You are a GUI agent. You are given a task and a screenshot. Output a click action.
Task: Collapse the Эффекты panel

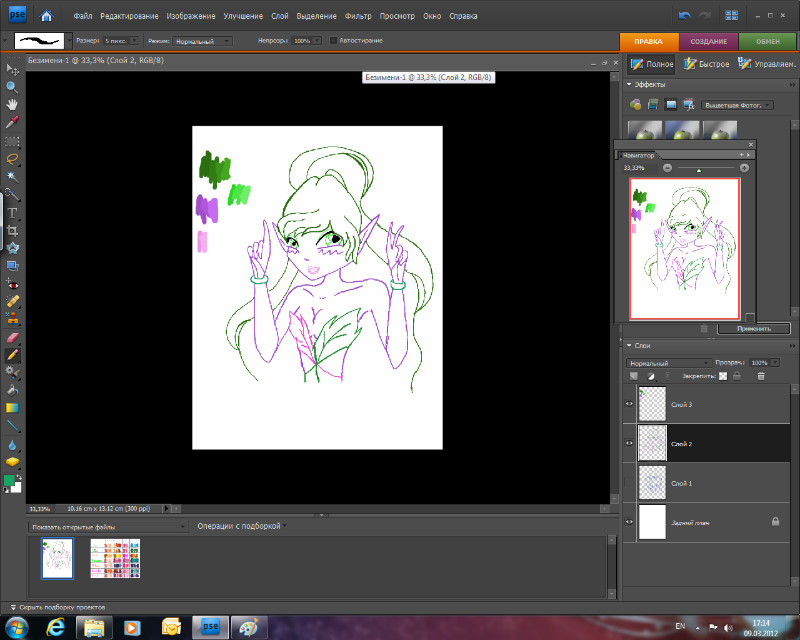click(629, 85)
